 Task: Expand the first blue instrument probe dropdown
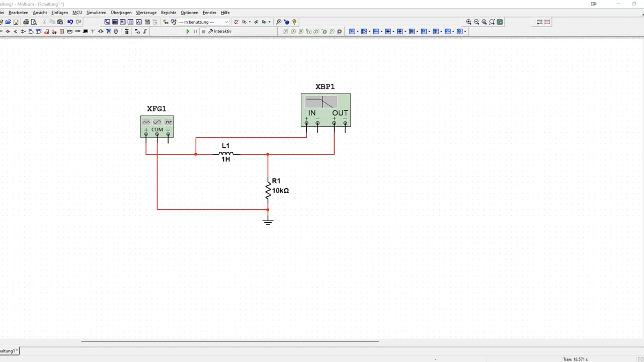coord(358,31)
